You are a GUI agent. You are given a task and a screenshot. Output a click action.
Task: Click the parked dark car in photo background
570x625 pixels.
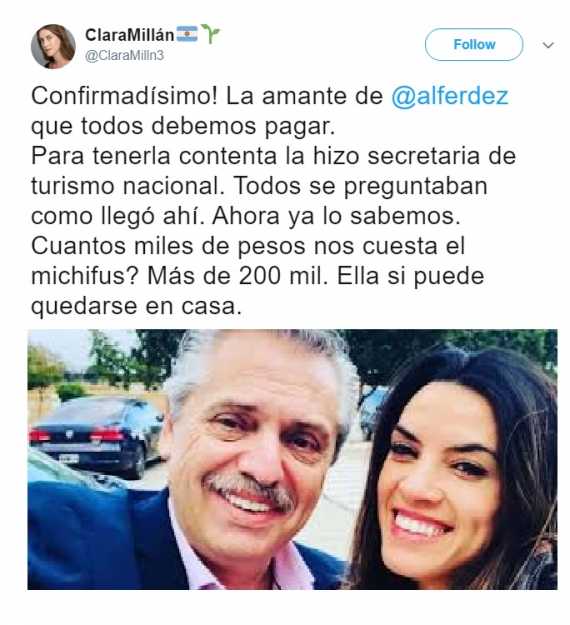(96, 436)
